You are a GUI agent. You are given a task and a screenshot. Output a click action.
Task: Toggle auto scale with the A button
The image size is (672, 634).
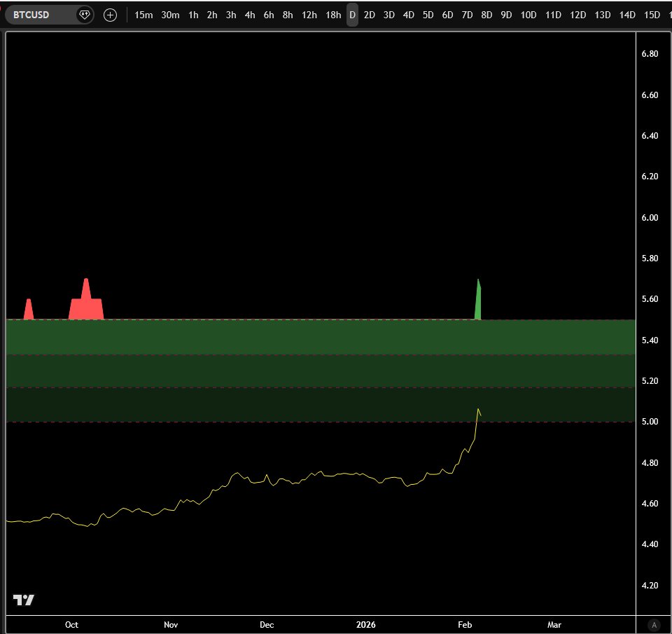click(x=654, y=625)
